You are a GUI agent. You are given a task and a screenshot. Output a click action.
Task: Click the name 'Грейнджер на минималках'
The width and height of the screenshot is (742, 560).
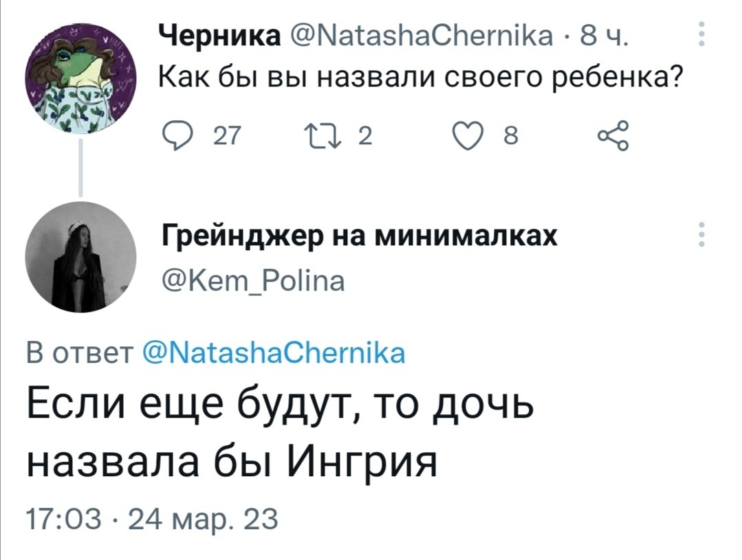pos(358,236)
